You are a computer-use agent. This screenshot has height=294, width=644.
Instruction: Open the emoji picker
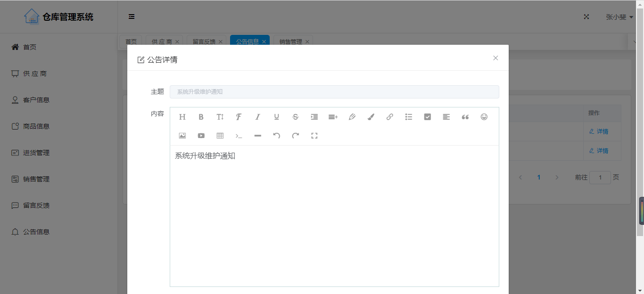coord(484,117)
